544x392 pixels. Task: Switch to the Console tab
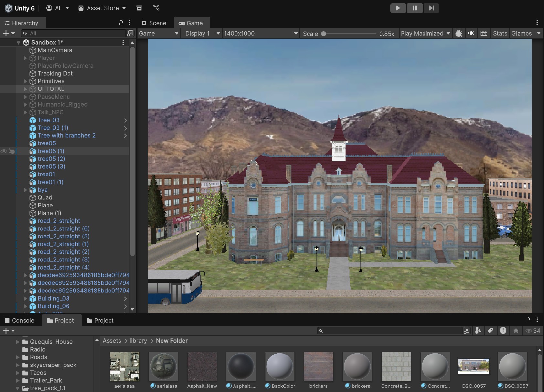(19, 320)
